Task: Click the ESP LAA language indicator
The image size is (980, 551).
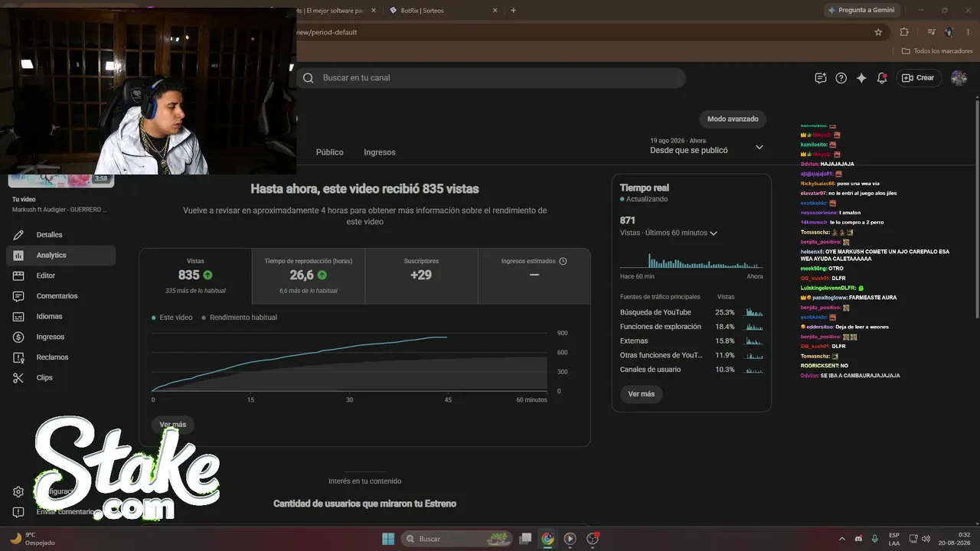Action: (894, 539)
